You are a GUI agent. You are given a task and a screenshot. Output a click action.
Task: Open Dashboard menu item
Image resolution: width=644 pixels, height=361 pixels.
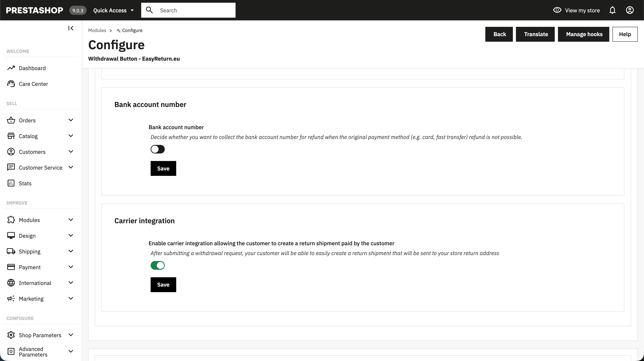32,68
